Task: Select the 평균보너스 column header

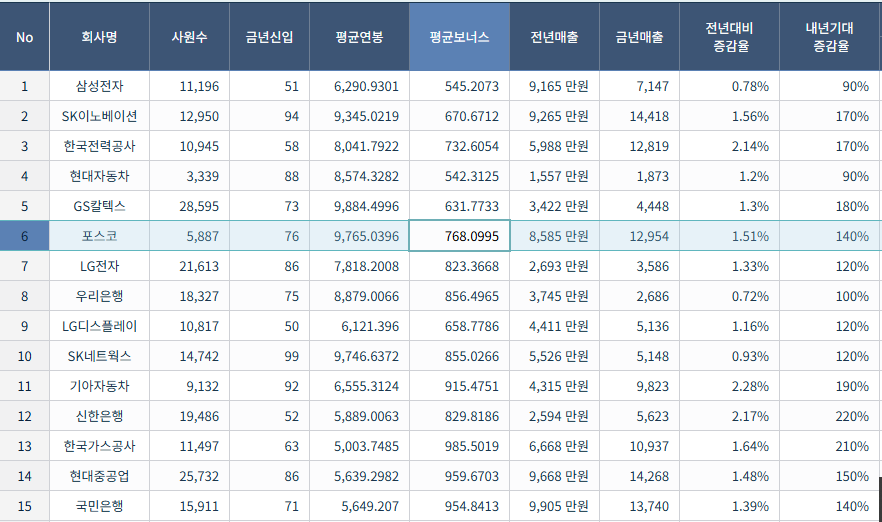Action: click(459, 37)
